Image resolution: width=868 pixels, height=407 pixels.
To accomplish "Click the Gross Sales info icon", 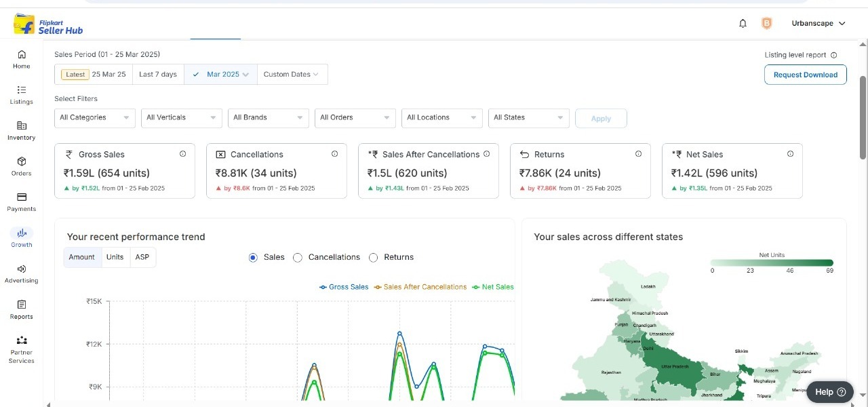I will point(182,154).
